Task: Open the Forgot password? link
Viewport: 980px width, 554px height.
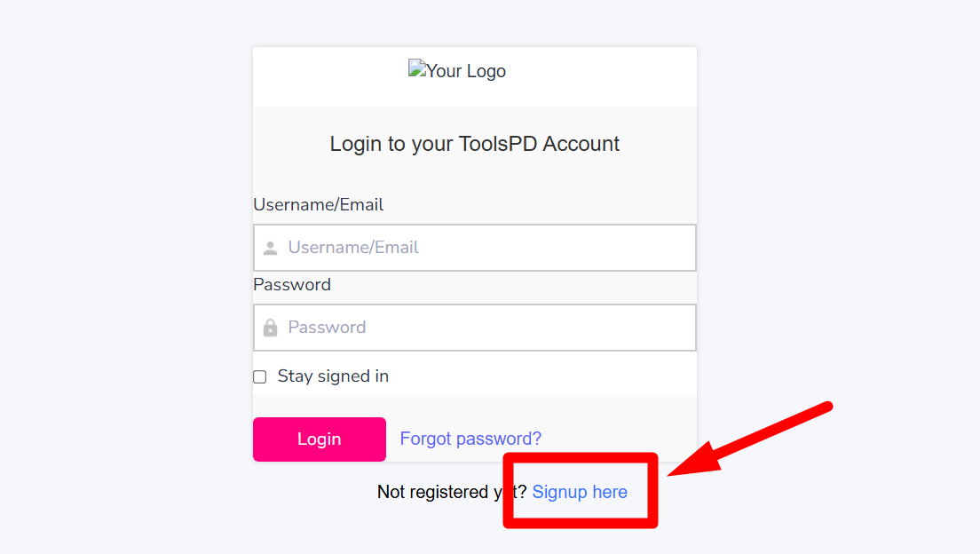Action: (x=470, y=439)
